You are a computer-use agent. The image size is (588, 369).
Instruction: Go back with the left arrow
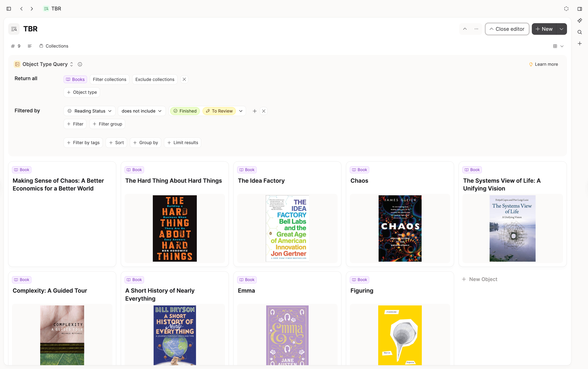[21, 9]
